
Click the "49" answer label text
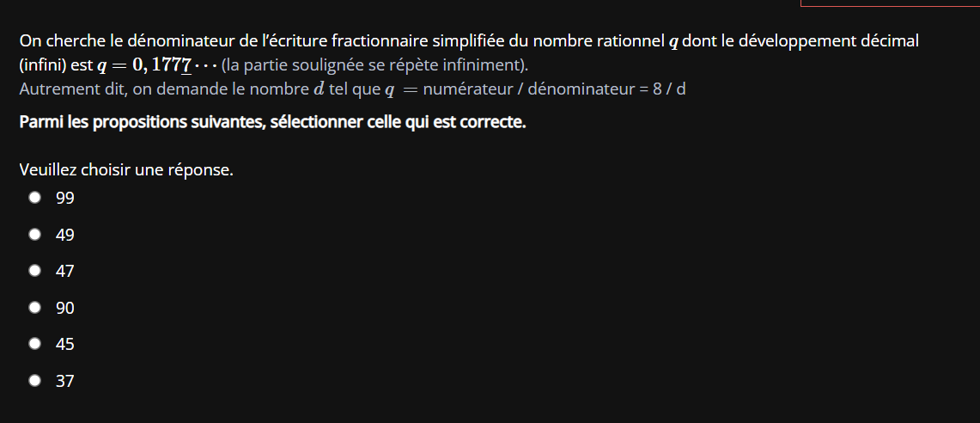pyautogui.click(x=65, y=235)
